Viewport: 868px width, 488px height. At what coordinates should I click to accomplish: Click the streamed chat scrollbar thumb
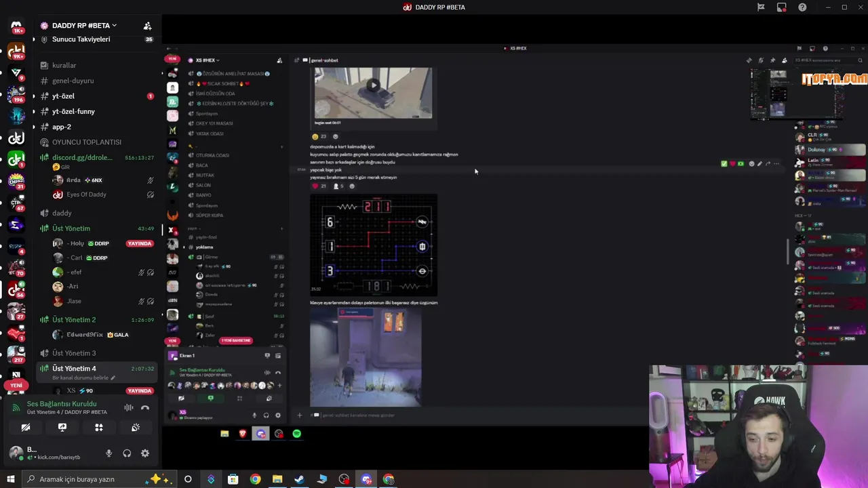click(787, 252)
